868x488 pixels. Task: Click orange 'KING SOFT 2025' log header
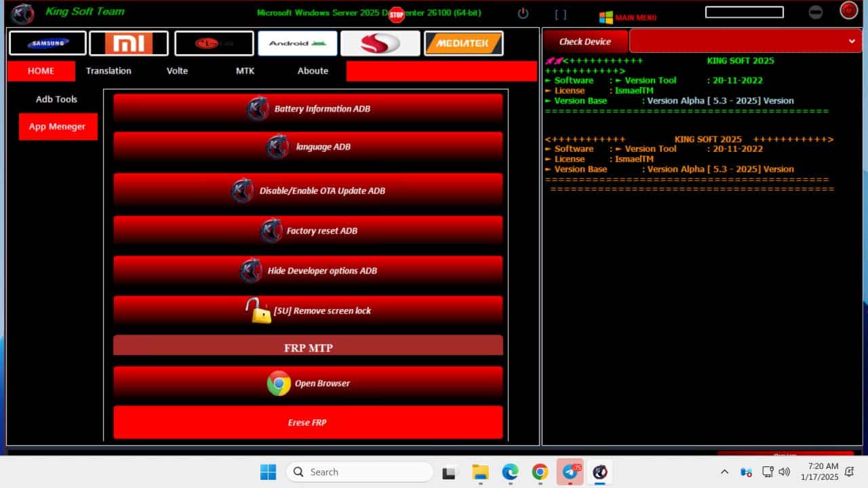click(x=708, y=139)
